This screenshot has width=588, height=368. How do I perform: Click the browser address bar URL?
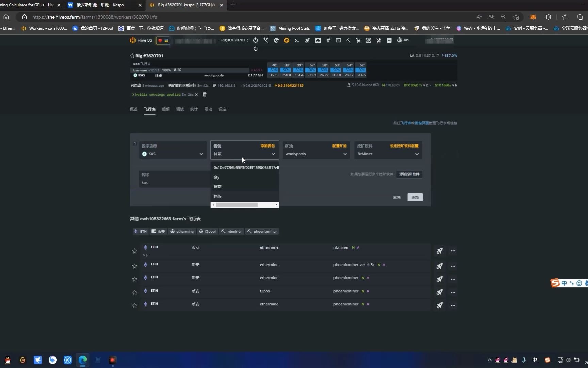pyautogui.click(x=95, y=17)
